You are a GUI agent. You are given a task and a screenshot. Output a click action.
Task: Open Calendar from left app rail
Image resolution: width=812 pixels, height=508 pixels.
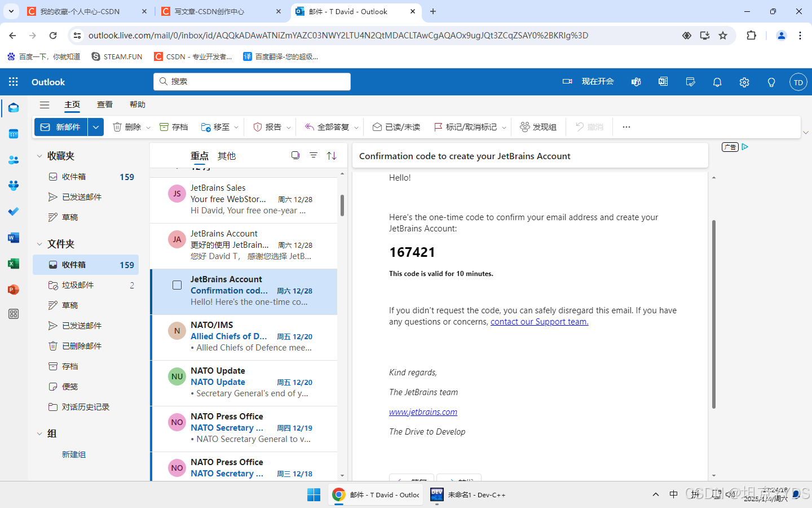pos(14,134)
